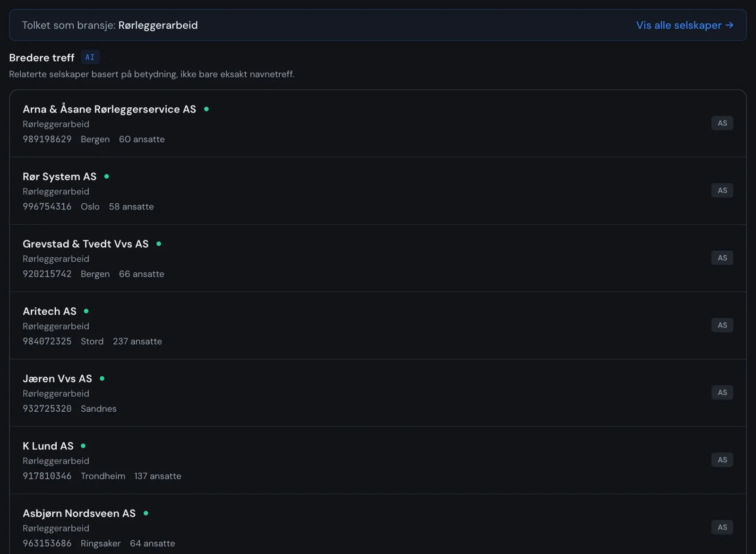The width and height of the screenshot is (756, 554).
Task: Click the 66 ansatte employee count
Action: 142,274
